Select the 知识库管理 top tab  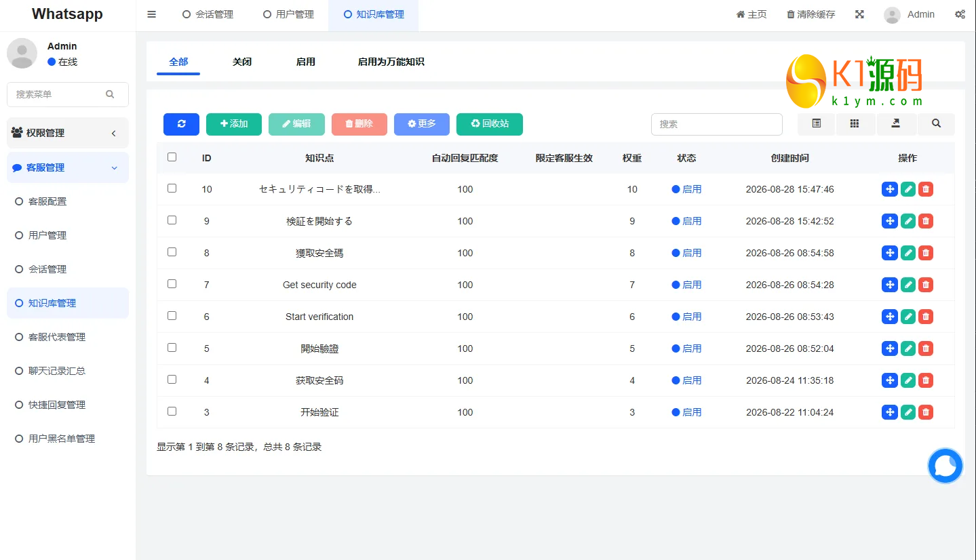(x=374, y=14)
